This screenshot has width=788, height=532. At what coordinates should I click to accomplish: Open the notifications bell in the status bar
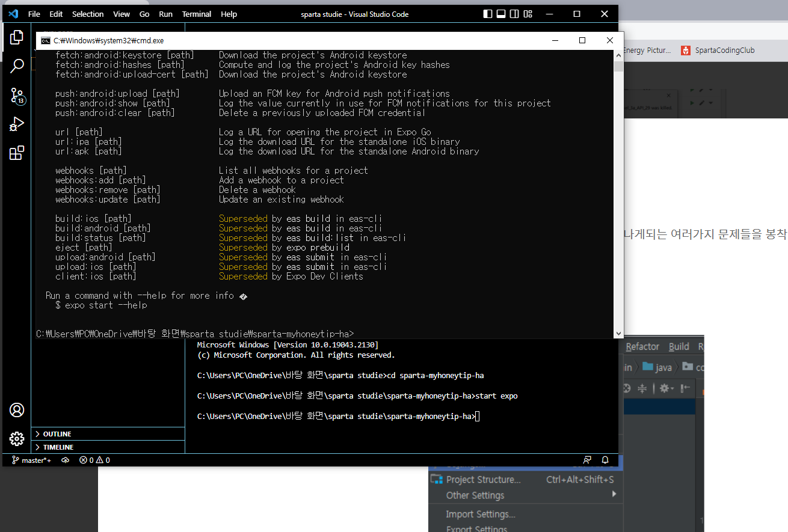tap(605, 460)
